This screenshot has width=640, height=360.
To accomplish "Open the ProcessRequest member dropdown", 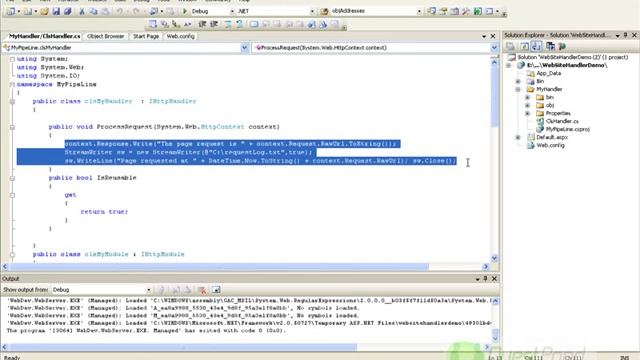I will (x=494, y=48).
